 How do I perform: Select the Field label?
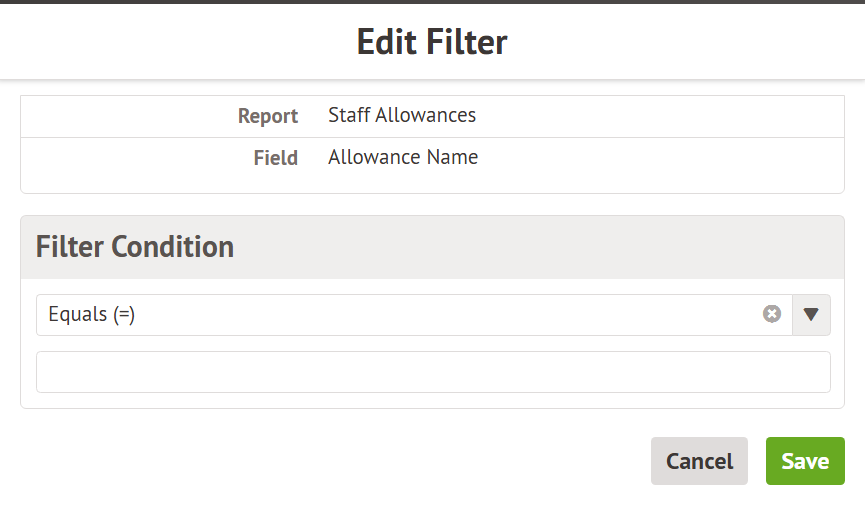point(276,158)
